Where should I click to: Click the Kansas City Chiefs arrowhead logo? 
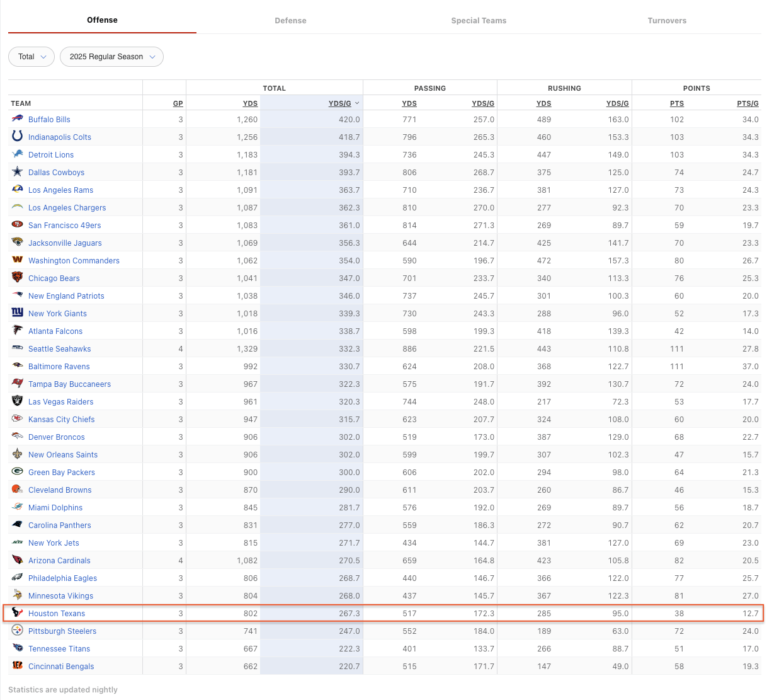(18, 419)
